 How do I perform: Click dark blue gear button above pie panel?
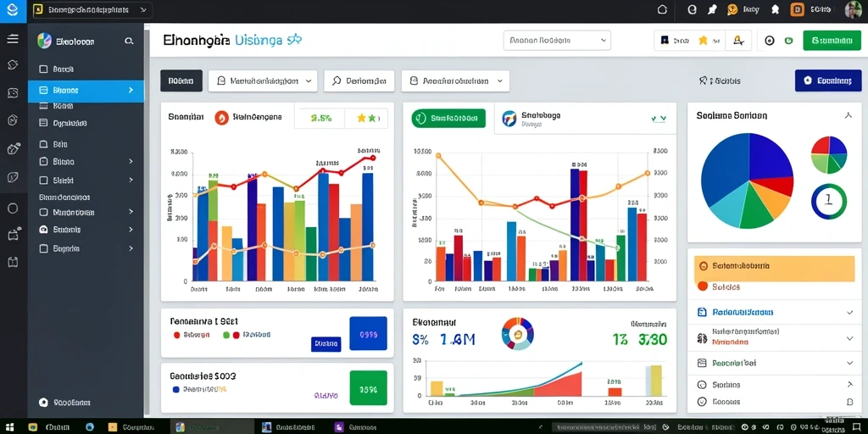click(828, 81)
